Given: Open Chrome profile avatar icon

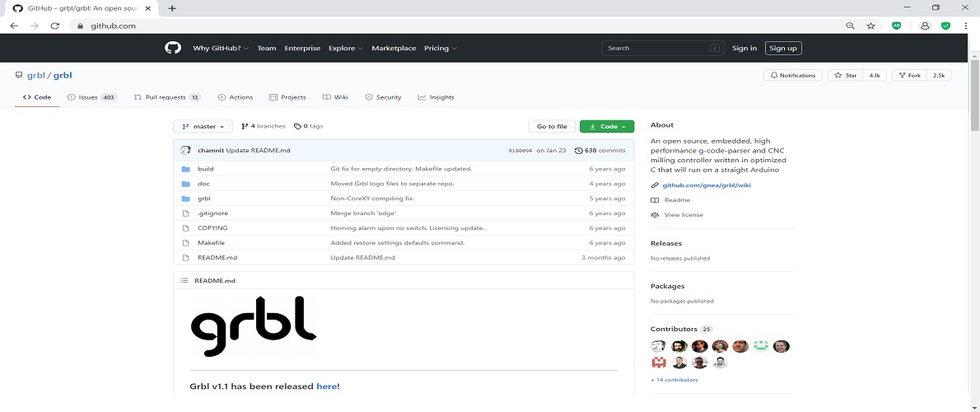Looking at the screenshot, I should pyautogui.click(x=925, y=26).
